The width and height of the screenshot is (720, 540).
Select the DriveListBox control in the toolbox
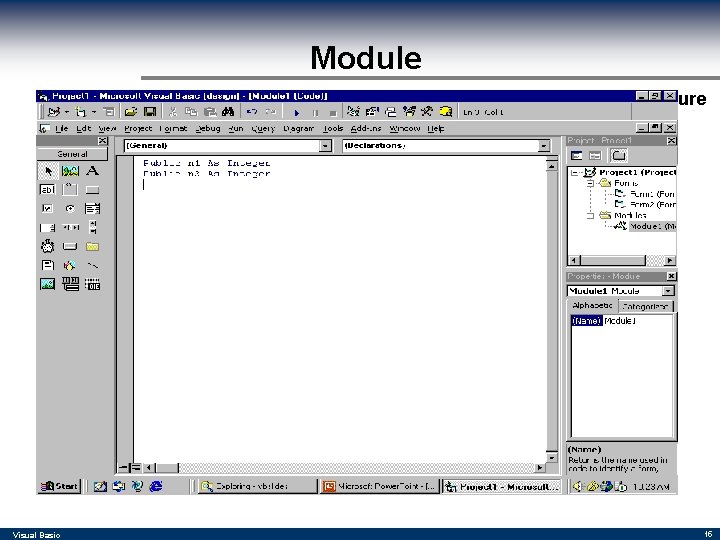point(70,247)
